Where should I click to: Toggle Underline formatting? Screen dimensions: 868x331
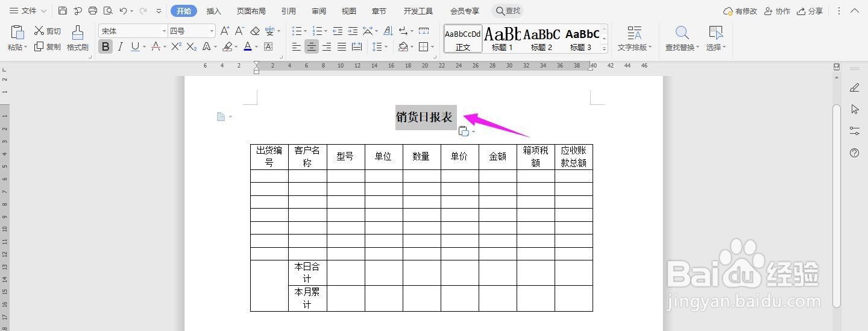pyautogui.click(x=135, y=46)
